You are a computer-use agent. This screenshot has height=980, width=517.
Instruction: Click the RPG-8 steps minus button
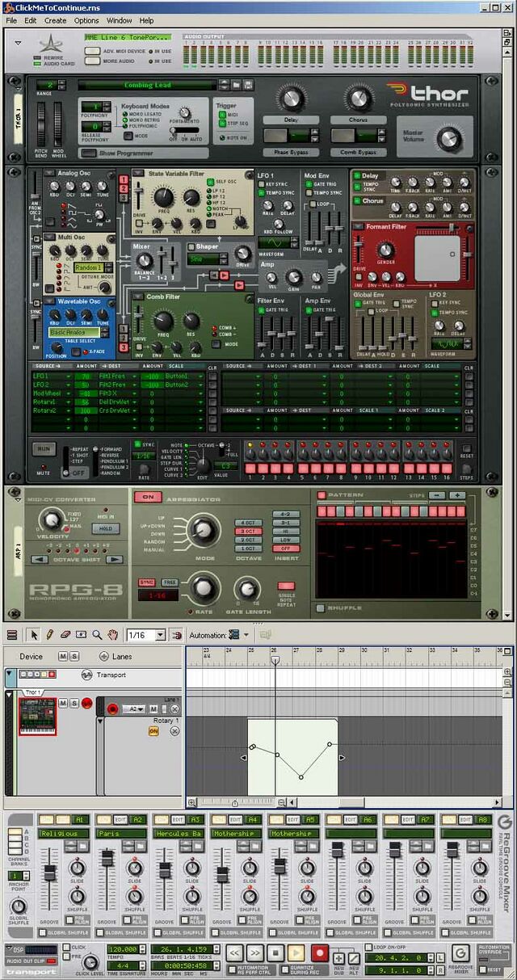pyautogui.click(x=437, y=495)
